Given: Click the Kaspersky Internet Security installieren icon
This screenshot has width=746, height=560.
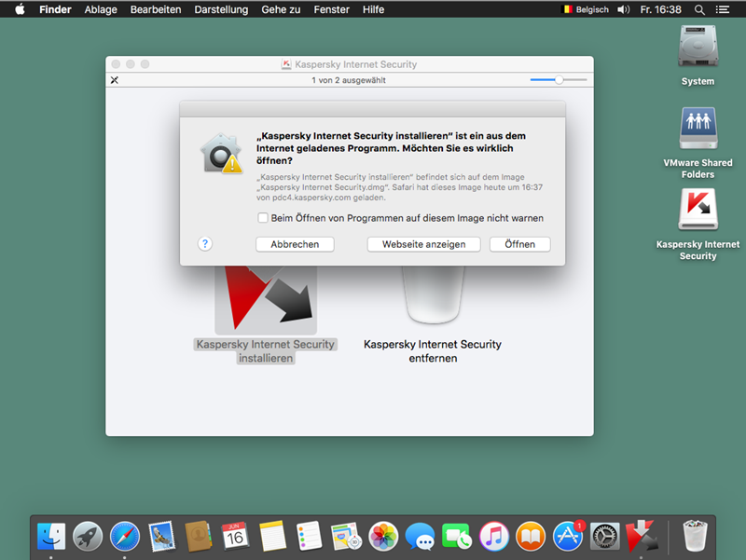Looking at the screenshot, I should coord(265,298).
